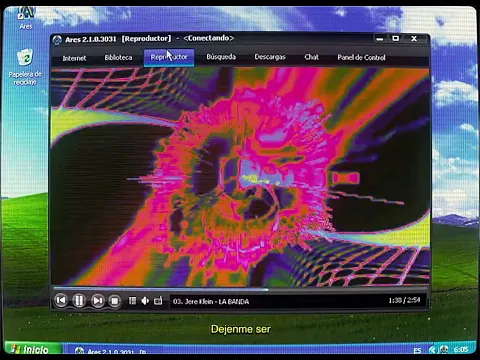Click the Ares tray icon beside the clock
The width and height of the screenshot is (480, 360).
click(444, 349)
